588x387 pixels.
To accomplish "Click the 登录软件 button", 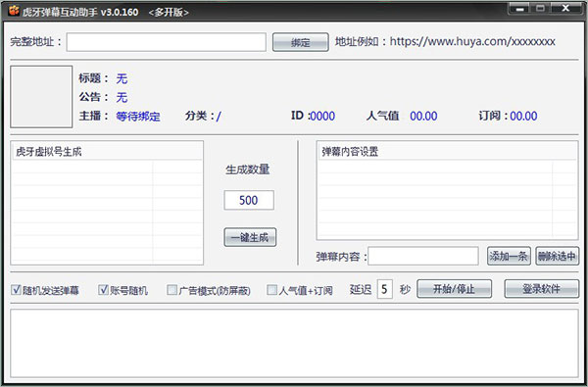I will 542,289.
